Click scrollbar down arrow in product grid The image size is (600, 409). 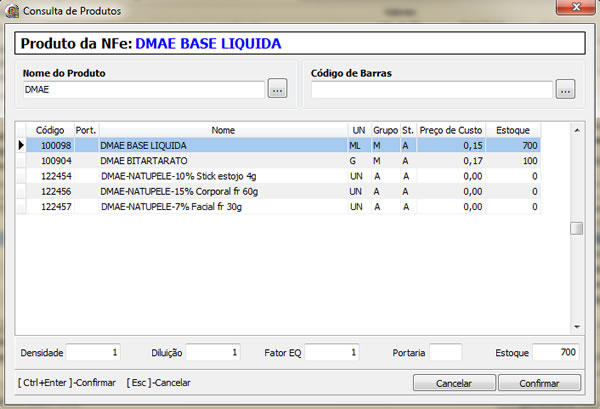(x=577, y=327)
